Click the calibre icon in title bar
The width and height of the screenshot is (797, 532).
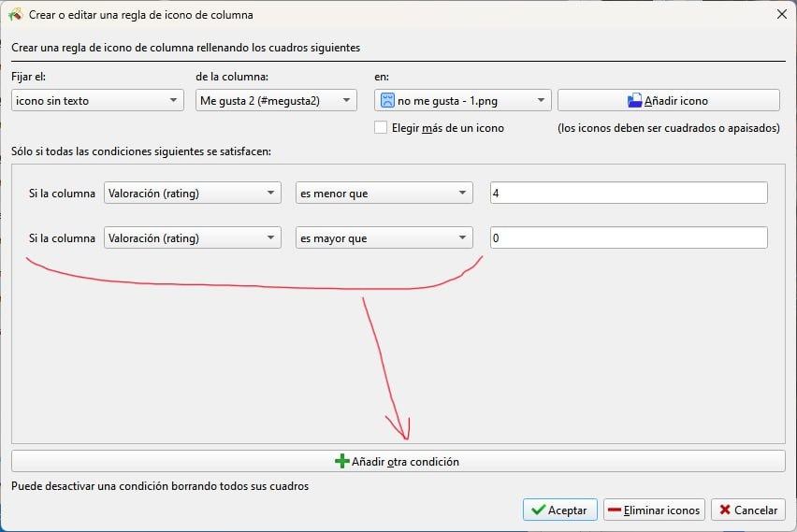[x=16, y=15]
